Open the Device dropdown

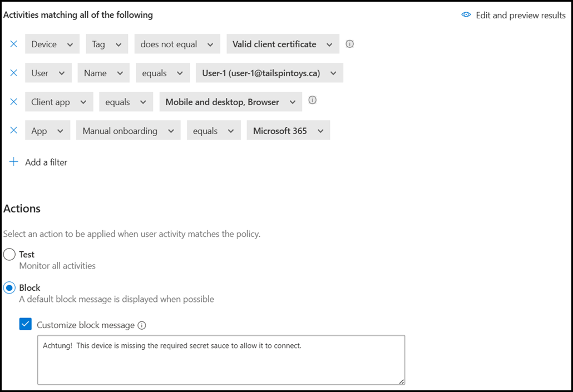click(x=52, y=44)
